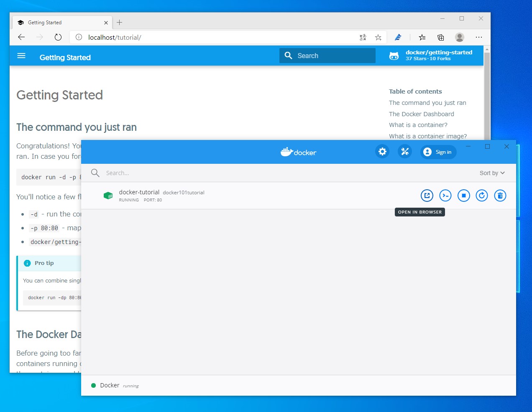Open Docker Desktop settings gear
Viewport: 532px width, 412px height.
(x=382, y=152)
